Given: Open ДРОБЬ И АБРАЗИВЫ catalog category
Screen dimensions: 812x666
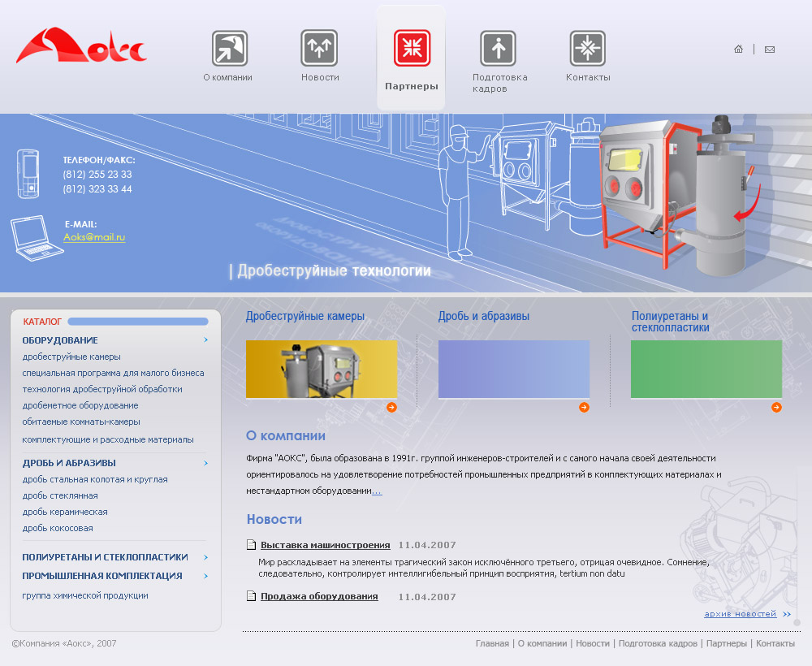Looking at the screenshot, I should 69,463.
